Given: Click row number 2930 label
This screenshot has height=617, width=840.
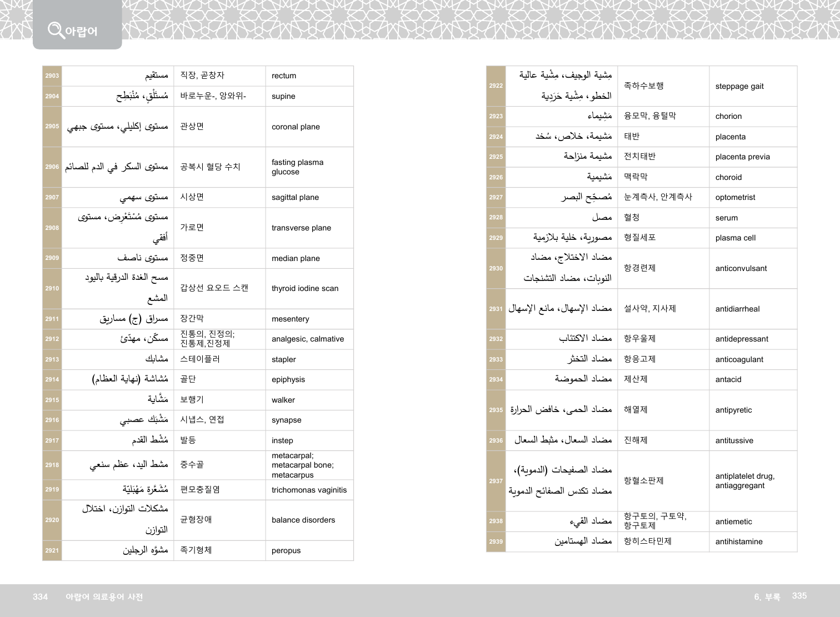Looking at the screenshot, I should tap(496, 268).
